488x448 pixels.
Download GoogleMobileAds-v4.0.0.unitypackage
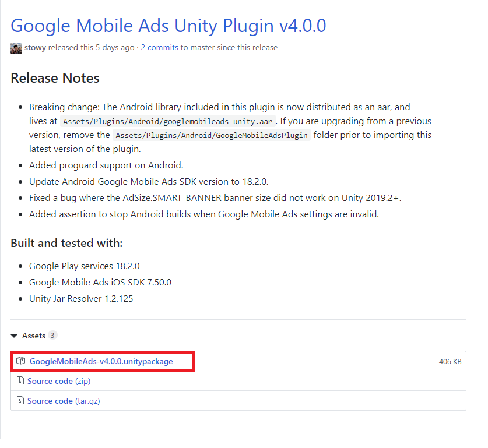[x=101, y=361]
